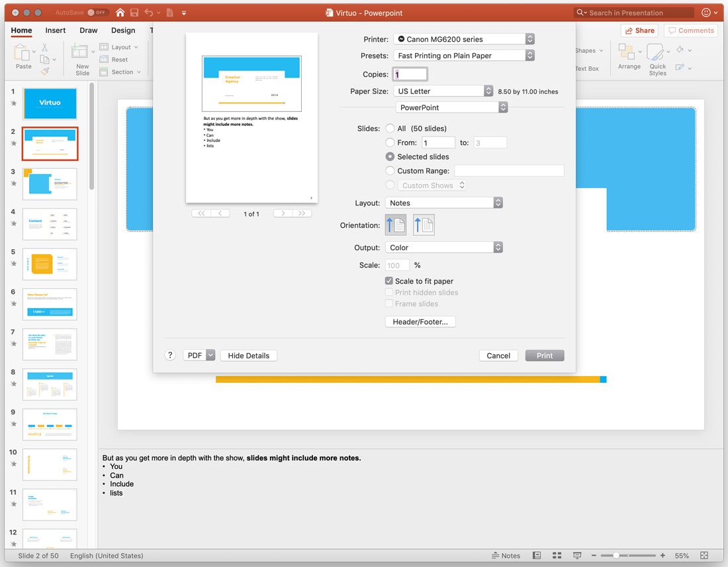This screenshot has height=567, width=728.
Task: Uncheck Scale to fit paper
Action: coord(389,281)
